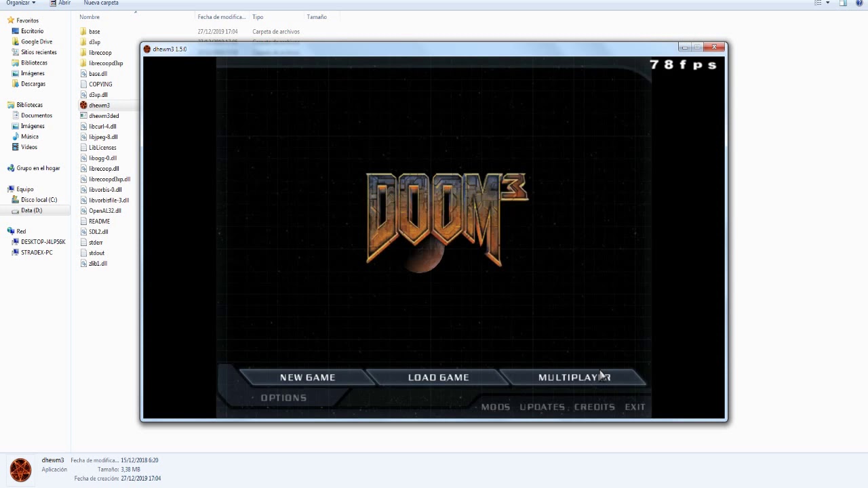Click the Nueva carpeta toolbar button
Screen dimensions: 868x488
(x=101, y=3)
